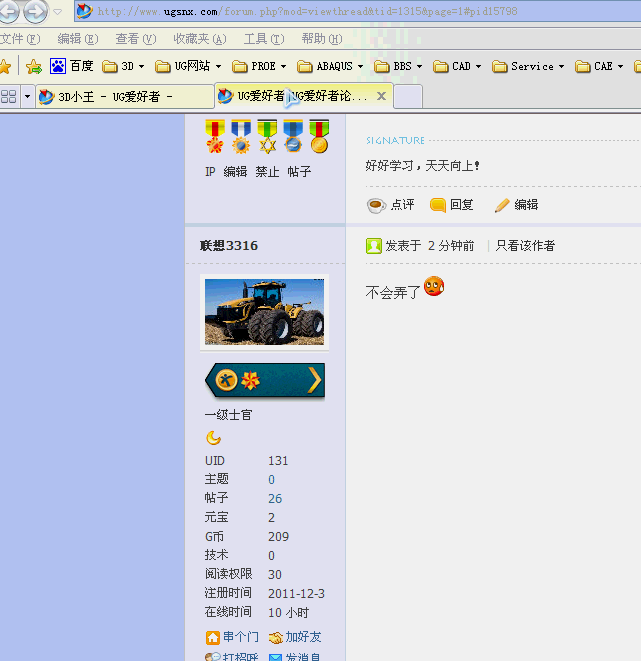Screen dimensions: 641x661
Task: Click the 串个门 visit home link
Action: pyautogui.click(x=232, y=637)
